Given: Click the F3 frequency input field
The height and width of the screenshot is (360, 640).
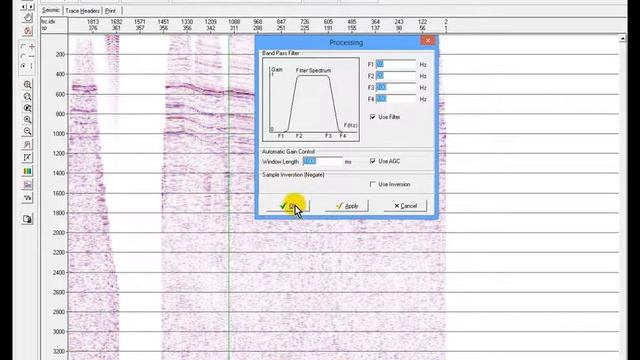Looking at the screenshot, I should [396, 87].
